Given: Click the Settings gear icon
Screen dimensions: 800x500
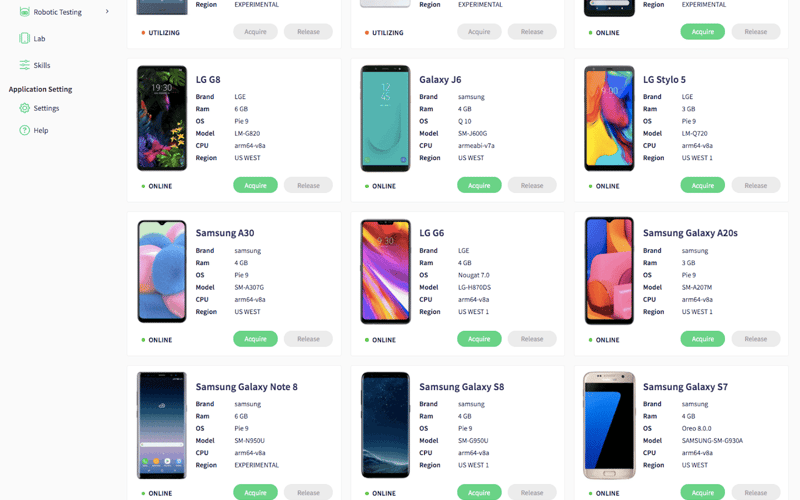Looking at the screenshot, I should (x=24, y=108).
